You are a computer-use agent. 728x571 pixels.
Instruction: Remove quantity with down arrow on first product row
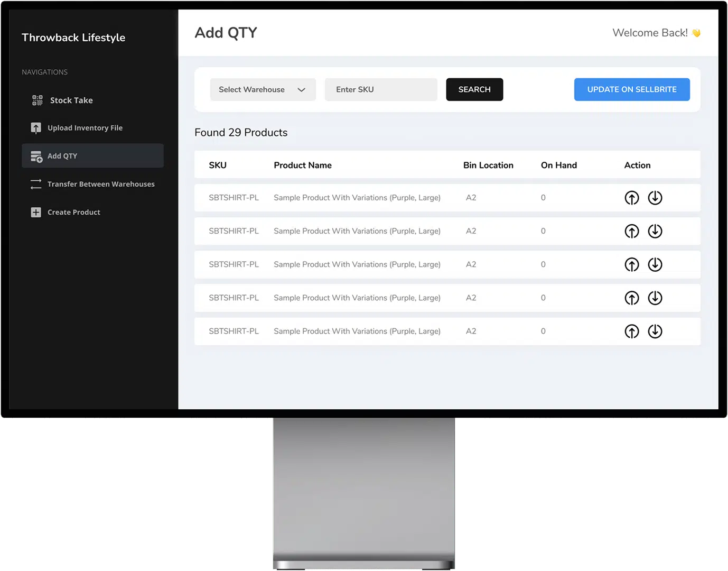point(655,197)
